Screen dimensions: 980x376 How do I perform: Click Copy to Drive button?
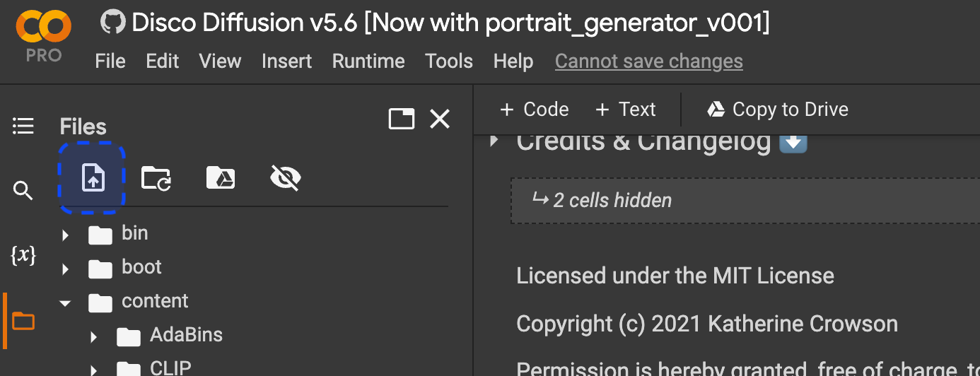(x=778, y=110)
